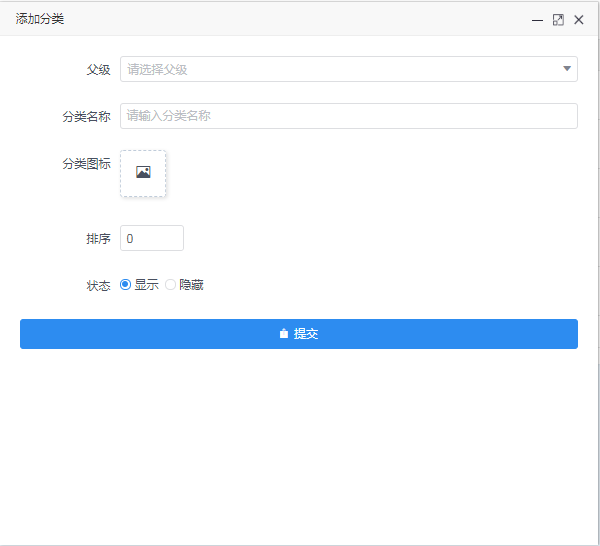Focus the 排序 number field
Image resolution: width=600 pixels, height=546 pixels.
pyautogui.click(x=152, y=238)
